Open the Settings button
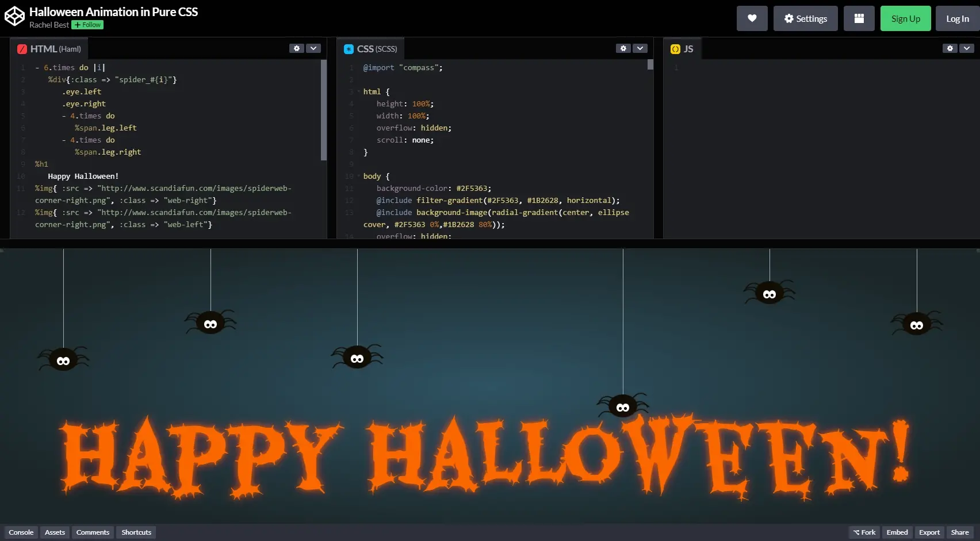The image size is (980, 541). click(x=805, y=18)
